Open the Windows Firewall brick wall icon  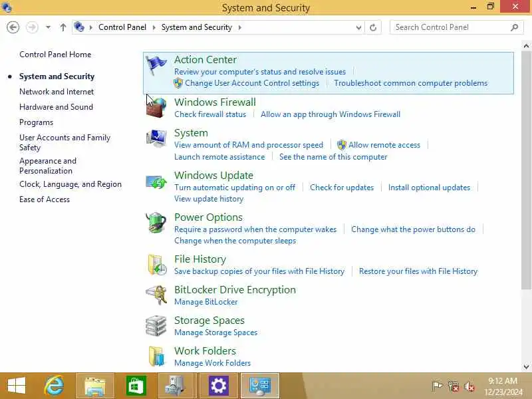156,107
